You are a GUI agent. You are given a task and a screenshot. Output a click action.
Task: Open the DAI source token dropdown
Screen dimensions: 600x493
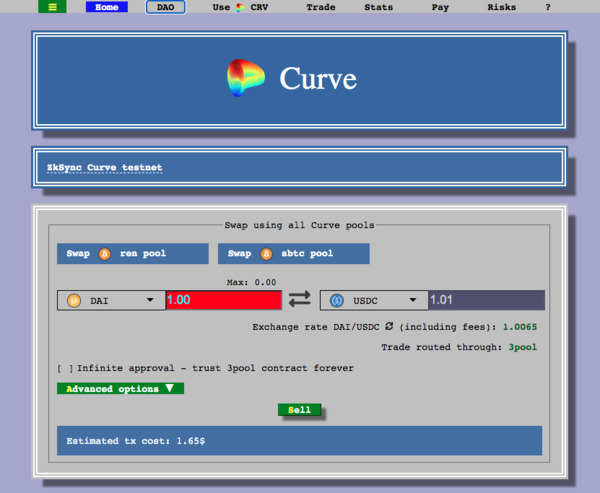pyautogui.click(x=111, y=300)
